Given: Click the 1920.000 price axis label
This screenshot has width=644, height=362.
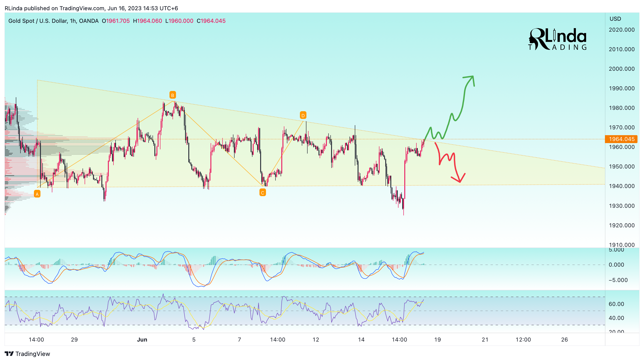Looking at the screenshot, I should click(622, 225).
